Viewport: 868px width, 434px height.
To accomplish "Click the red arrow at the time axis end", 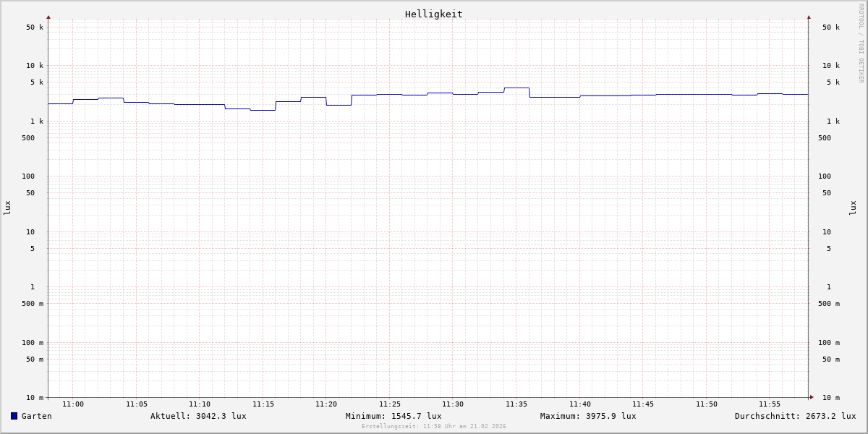I will (x=812, y=397).
